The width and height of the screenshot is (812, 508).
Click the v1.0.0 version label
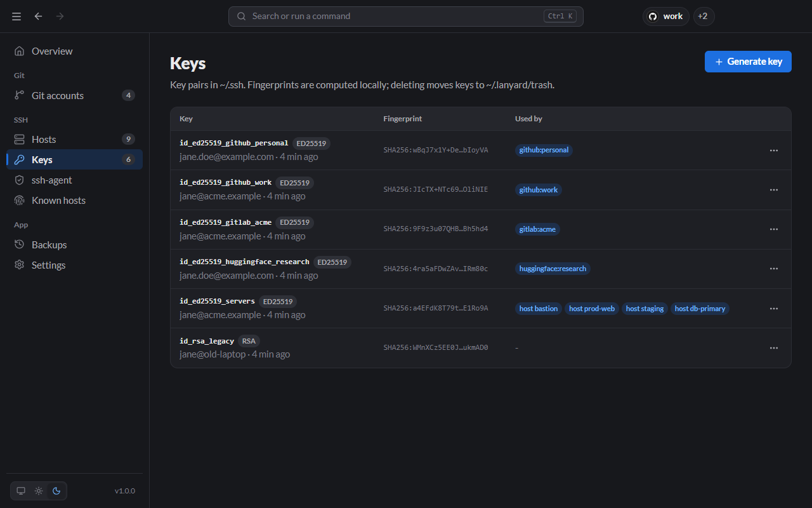click(125, 491)
